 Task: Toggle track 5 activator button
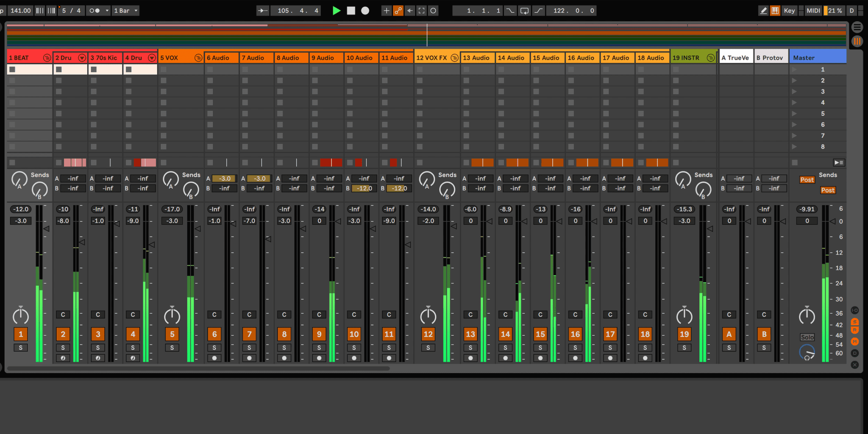point(172,334)
